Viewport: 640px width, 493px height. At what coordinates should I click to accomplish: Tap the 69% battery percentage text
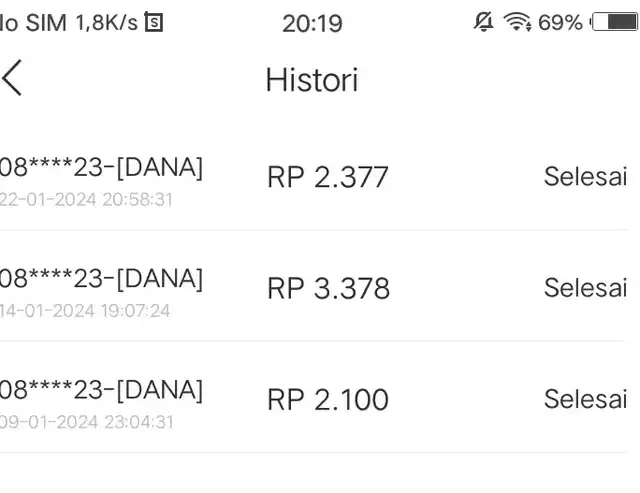pyautogui.click(x=560, y=22)
